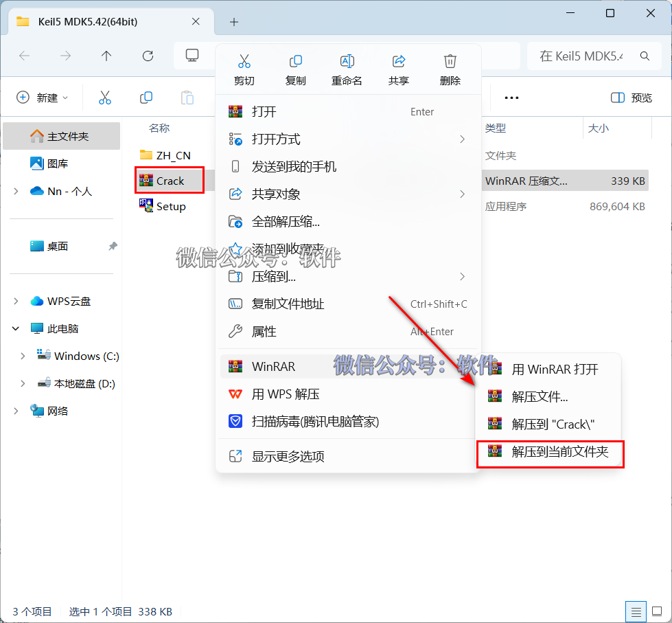Screen dimensions: 672x623
Task: Select Send to my phone (发送到我的手机)
Action: point(348,167)
